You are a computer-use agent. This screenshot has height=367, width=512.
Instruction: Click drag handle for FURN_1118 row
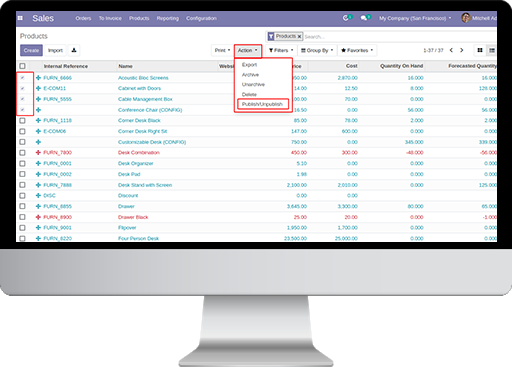tap(38, 120)
